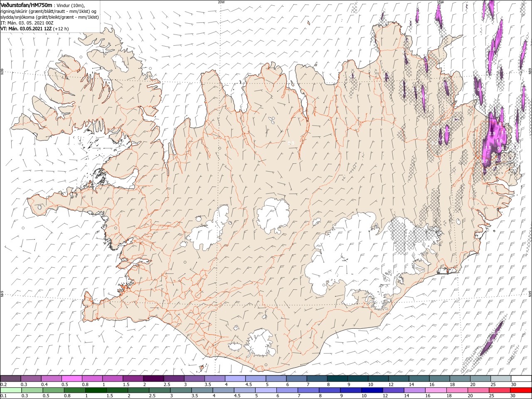This screenshot has height=399, width=532.
Task: Click the IT: Mán. 03. 05. 2021 00Z line
Action: [x=28, y=23]
